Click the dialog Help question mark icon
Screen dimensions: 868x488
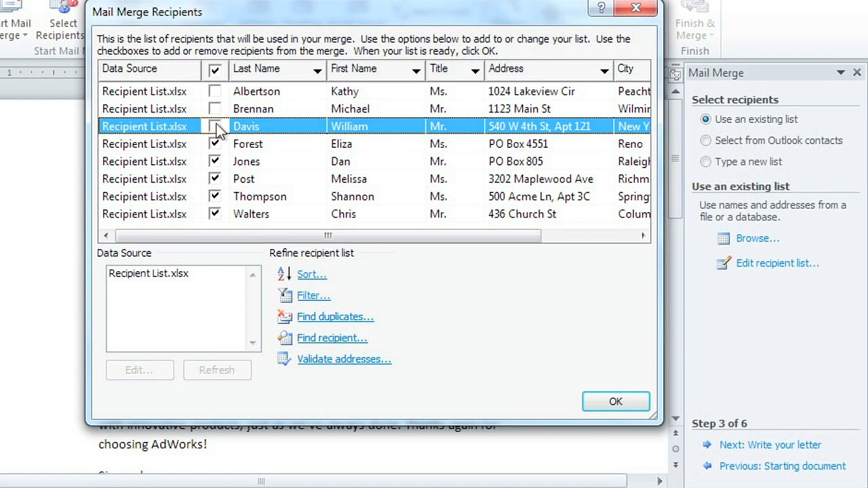[x=601, y=8]
